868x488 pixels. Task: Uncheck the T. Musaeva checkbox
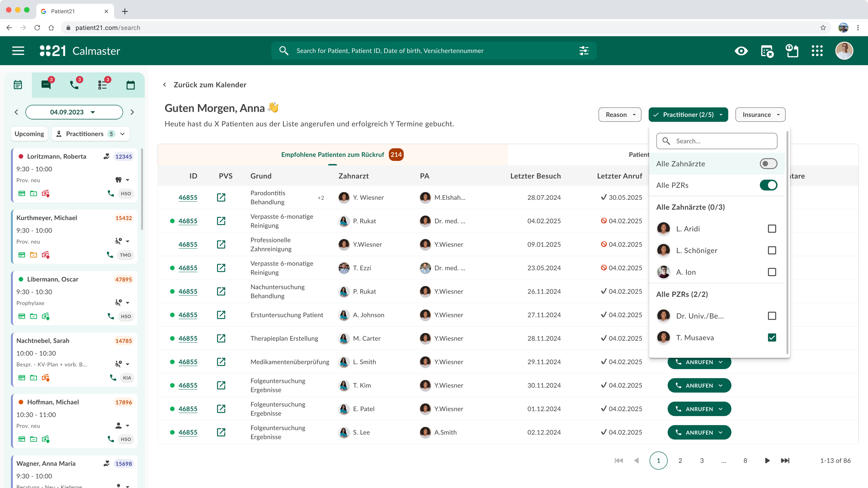tap(772, 338)
